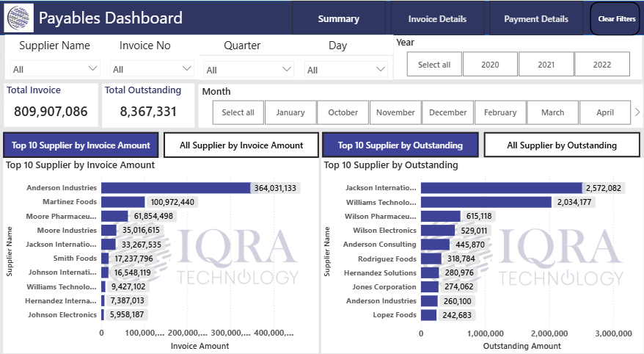Click the 364,031,133 data label
This screenshot has width=644, height=354.
point(275,188)
